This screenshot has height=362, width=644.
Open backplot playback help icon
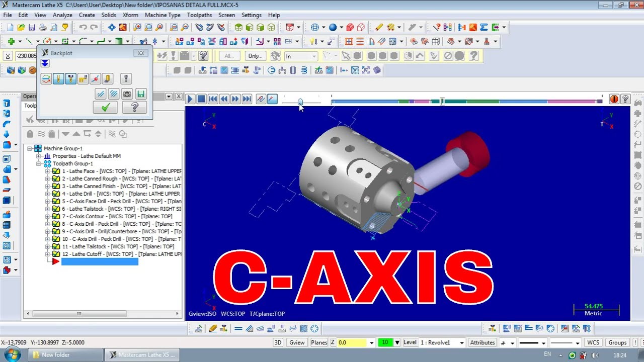coord(625,99)
